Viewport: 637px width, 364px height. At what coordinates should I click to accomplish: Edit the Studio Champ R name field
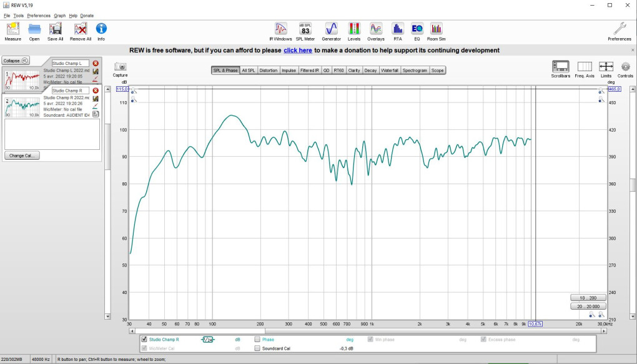pos(71,91)
